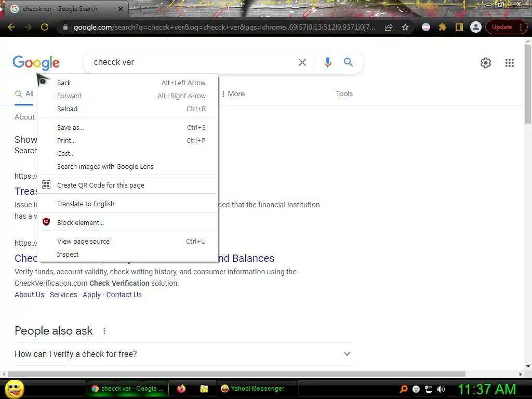Open the Apply sitelink
Screen dimensions: 532x399
pyautogui.click(x=91, y=295)
